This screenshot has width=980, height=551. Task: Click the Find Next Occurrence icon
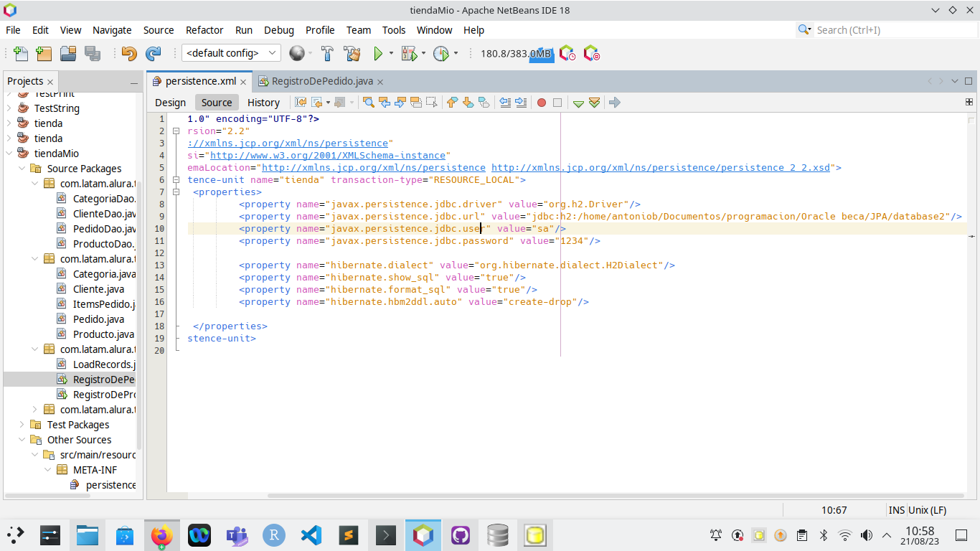400,103
